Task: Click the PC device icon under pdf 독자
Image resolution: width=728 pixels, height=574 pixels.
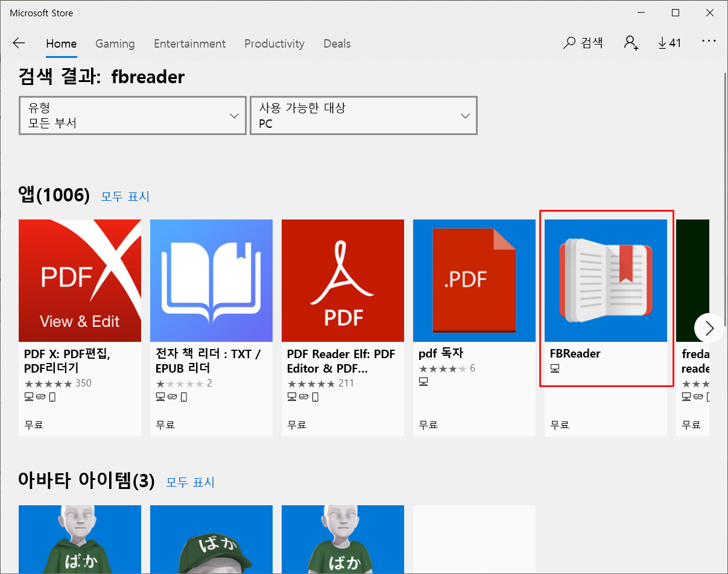Action: pyautogui.click(x=423, y=382)
